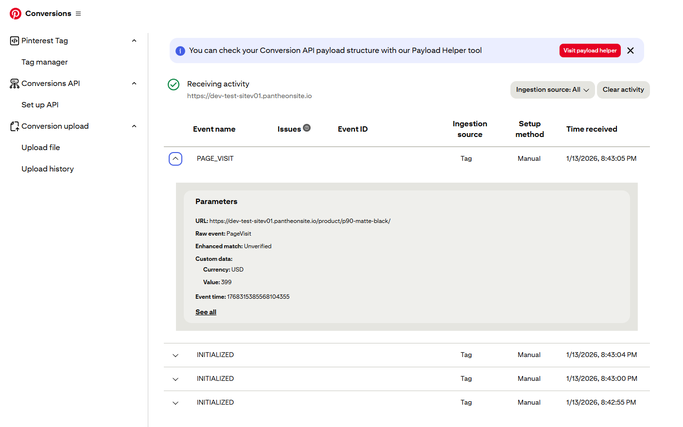
Task: Expand the INITIALIZED event at 8:43:04 PM
Action: tap(175, 355)
